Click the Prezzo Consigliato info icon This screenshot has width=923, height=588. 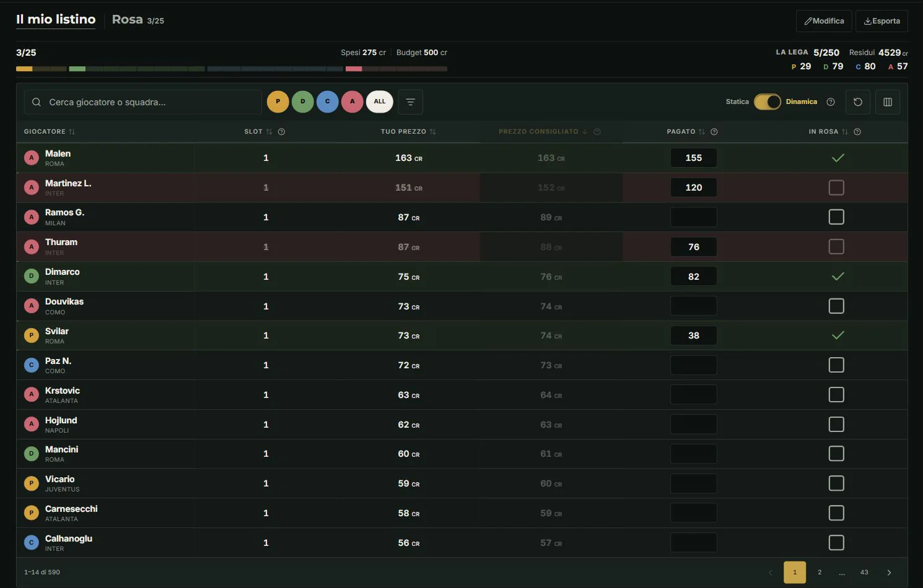tap(597, 132)
